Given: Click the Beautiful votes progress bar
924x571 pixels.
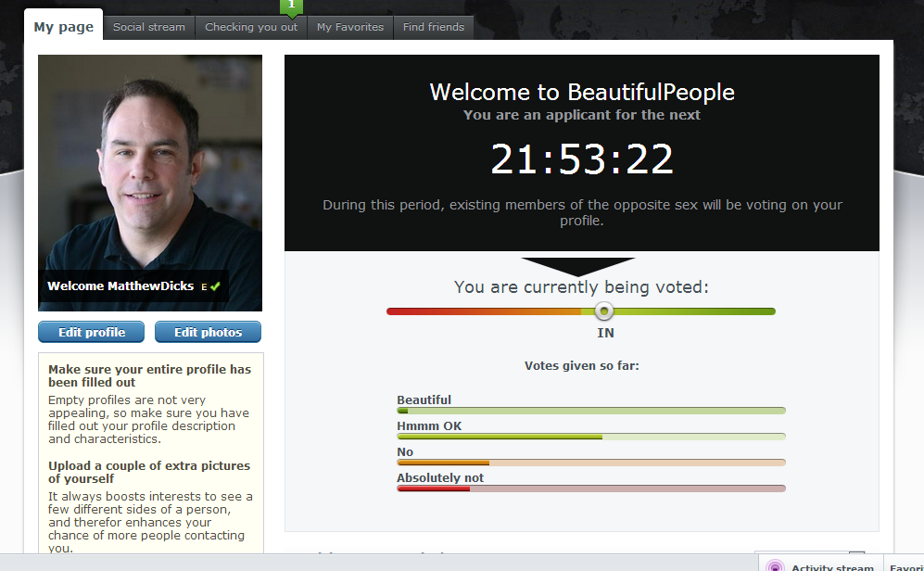Looking at the screenshot, I should click(591, 411).
